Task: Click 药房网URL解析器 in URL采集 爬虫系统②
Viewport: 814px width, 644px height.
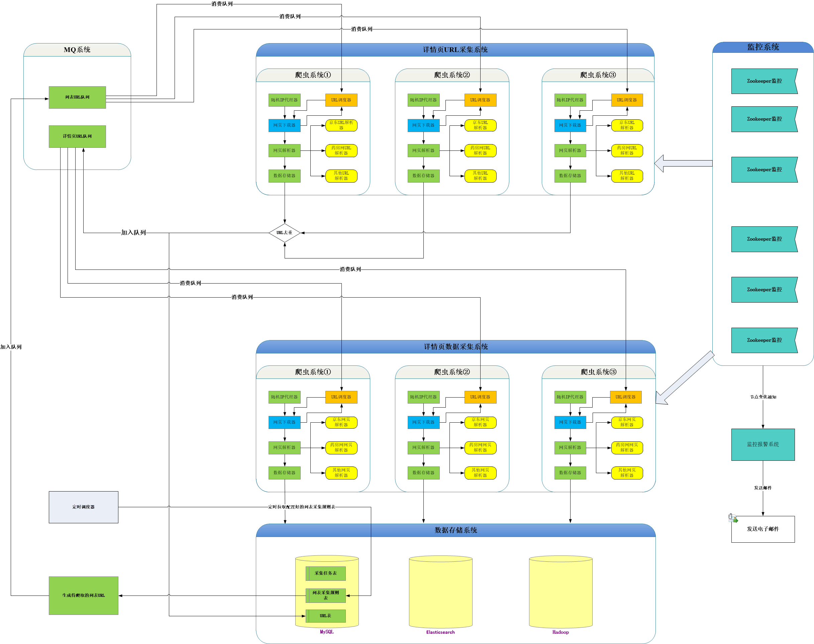Action: click(480, 150)
